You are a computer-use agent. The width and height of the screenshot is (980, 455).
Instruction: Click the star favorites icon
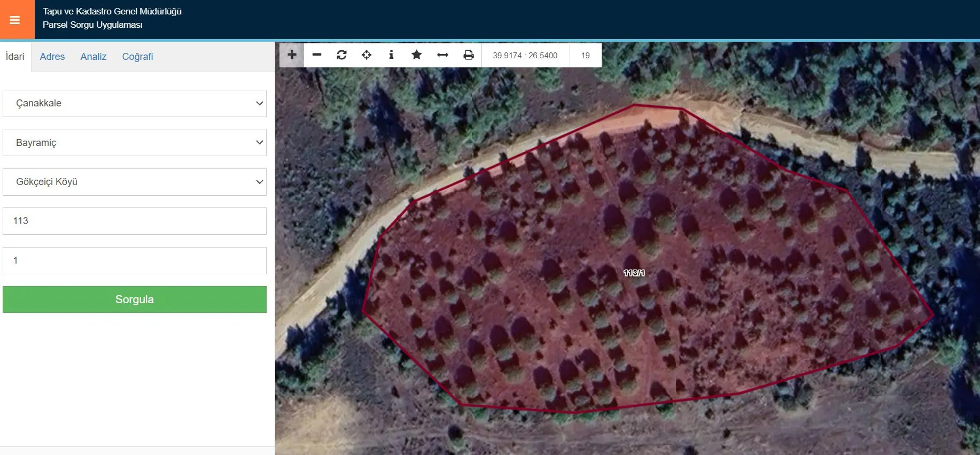click(417, 55)
